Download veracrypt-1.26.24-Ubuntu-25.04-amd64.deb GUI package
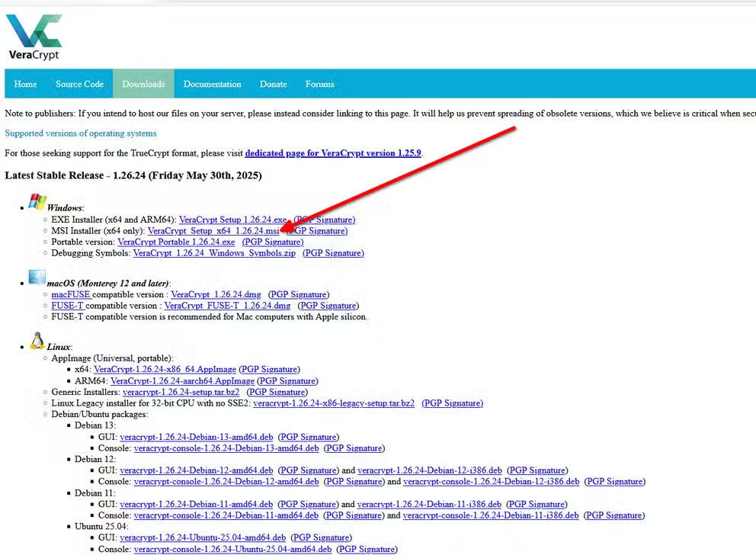The image size is (756, 555). pyautogui.click(x=203, y=537)
